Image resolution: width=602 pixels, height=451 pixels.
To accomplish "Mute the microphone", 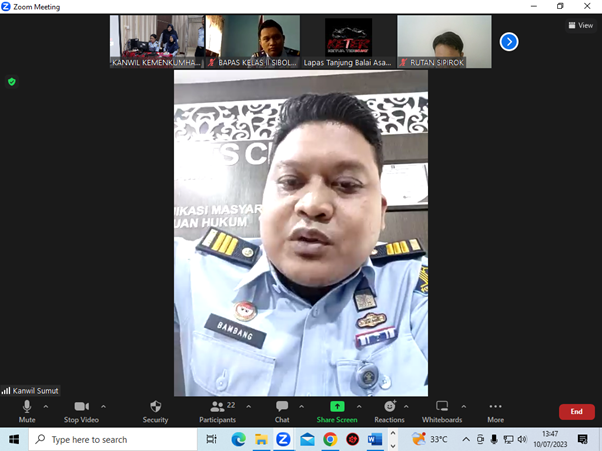I will [27, 411].
